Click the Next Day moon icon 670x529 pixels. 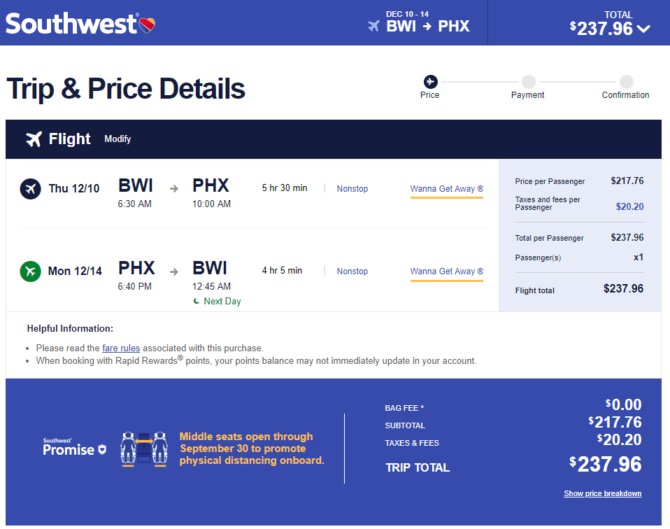(x=197, y=301)
